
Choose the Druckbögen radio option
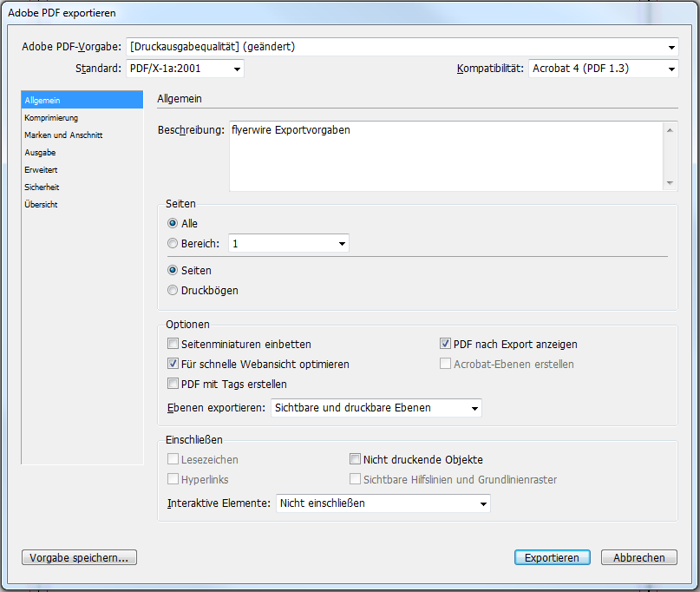[173, 291]
